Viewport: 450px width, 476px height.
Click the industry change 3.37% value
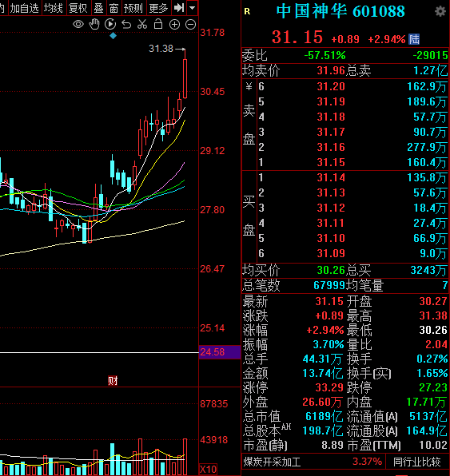[x=367, y=462]
